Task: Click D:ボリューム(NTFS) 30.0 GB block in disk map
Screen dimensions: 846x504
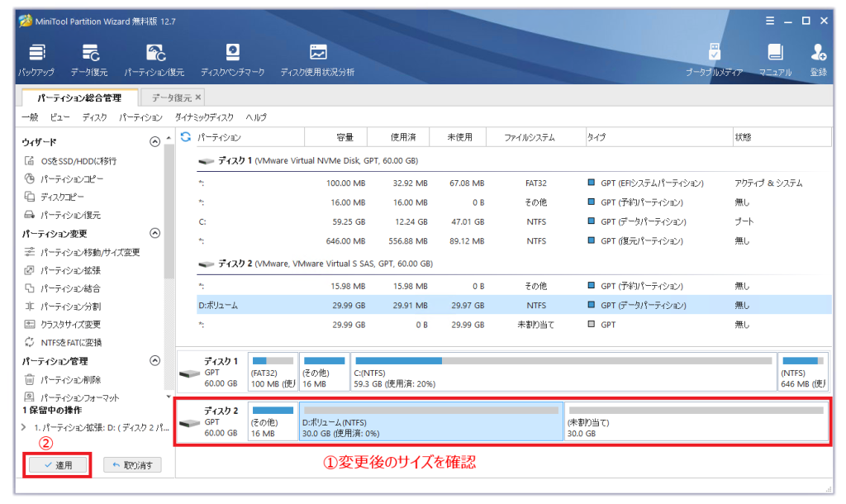Action: coord(431,421)
